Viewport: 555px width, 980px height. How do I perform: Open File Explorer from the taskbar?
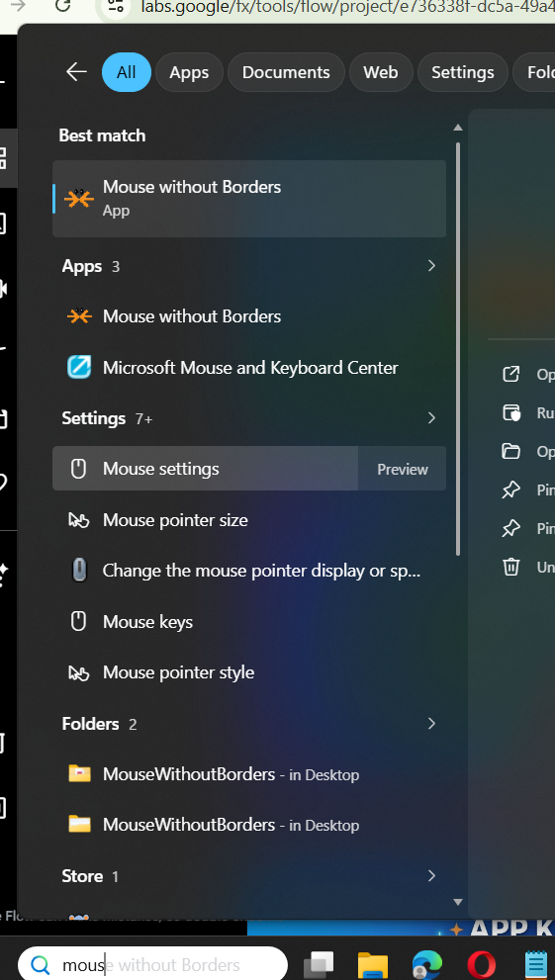click(374, 965)
